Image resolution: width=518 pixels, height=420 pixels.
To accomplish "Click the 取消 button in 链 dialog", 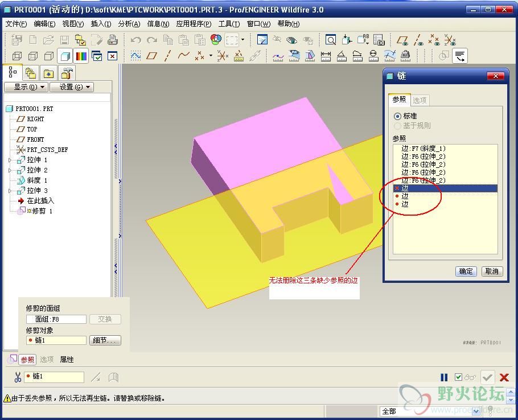I will pos(492,271).
